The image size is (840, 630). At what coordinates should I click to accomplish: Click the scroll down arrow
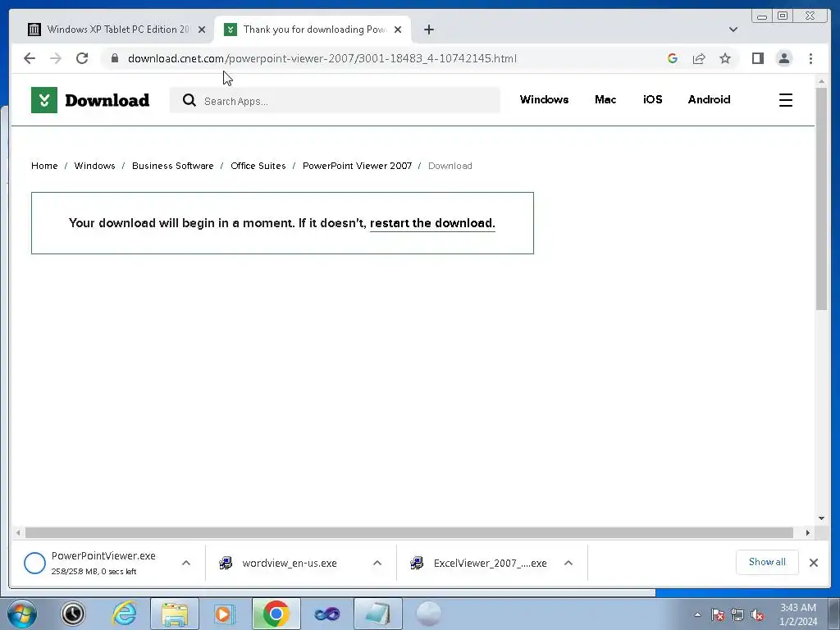[x=821, y=518]
